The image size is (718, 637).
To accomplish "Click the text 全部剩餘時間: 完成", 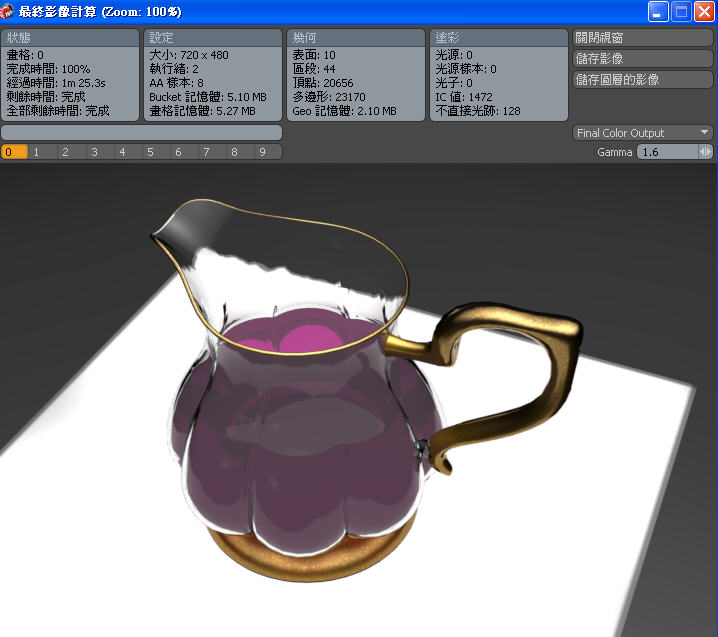I will pos(58,111).
